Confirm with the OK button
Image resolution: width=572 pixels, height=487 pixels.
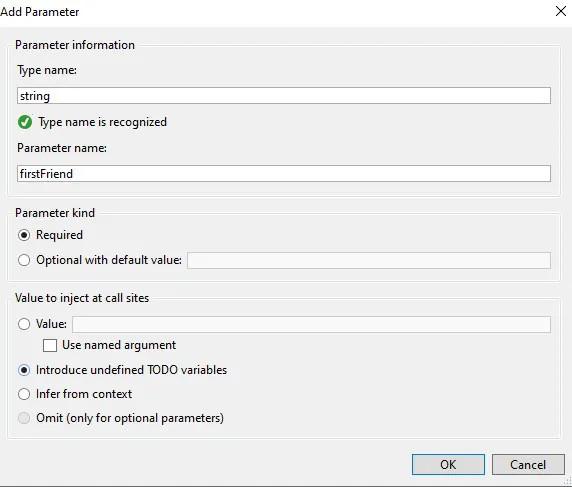[448, 464]
